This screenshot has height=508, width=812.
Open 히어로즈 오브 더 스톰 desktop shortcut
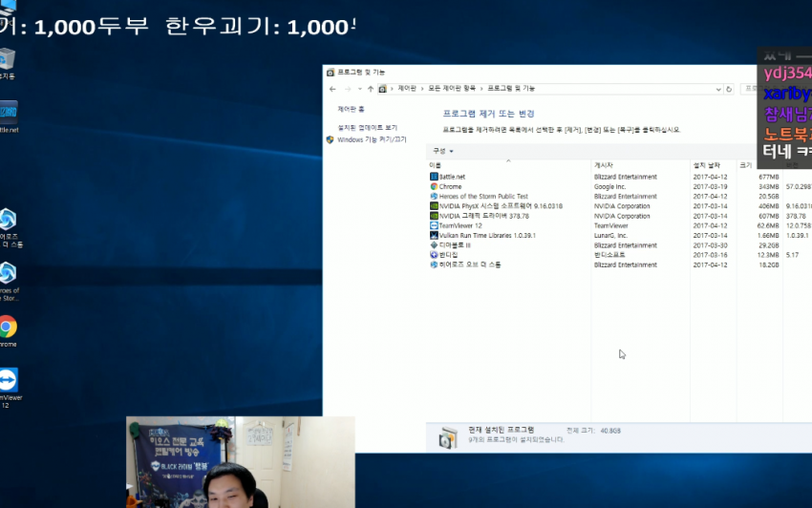8,220
